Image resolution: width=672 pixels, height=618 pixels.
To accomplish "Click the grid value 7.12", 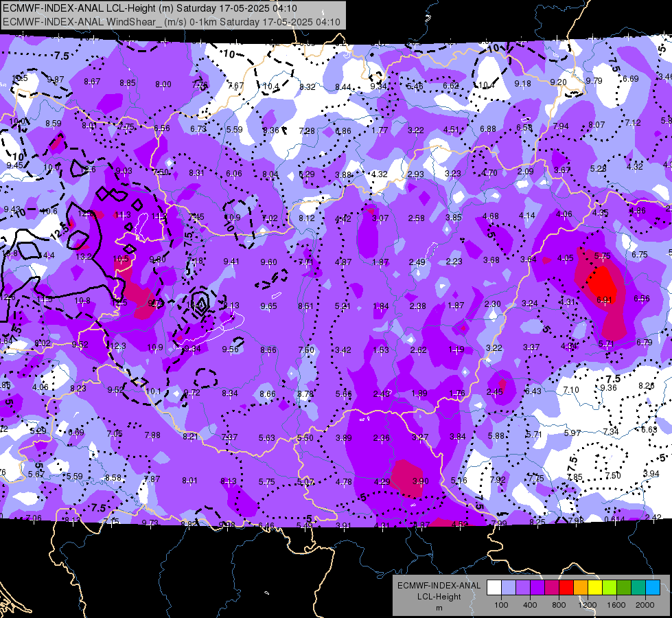I will pyautogui.click(x=633, y=123).
